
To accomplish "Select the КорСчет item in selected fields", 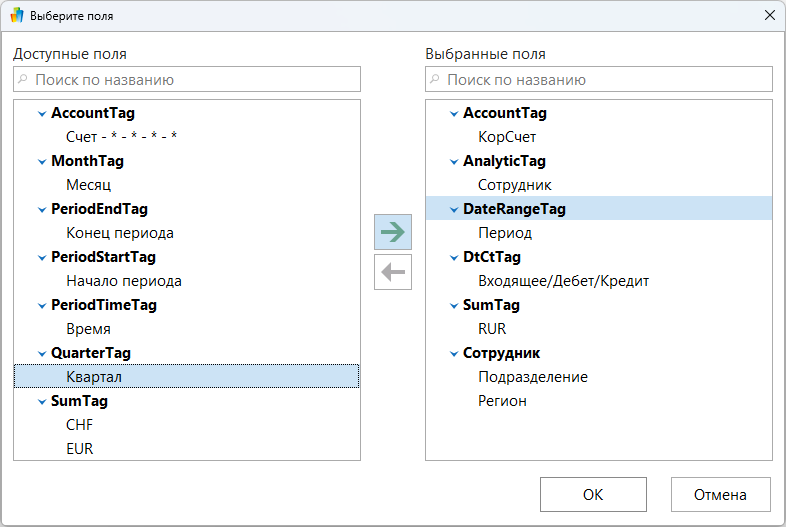I will [x=507, y=137].
